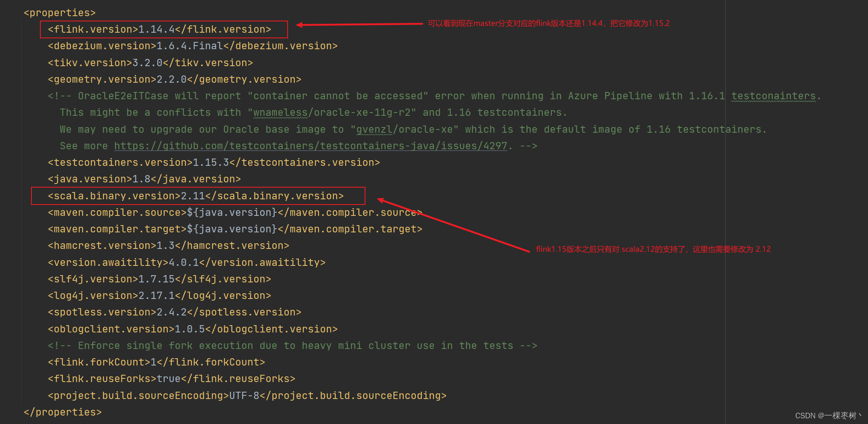Image resolution: width=868 pixels, height=424 pixels.
Task: Click the version.awaitility 4.0.1 line
Action: tap(187, 263)
